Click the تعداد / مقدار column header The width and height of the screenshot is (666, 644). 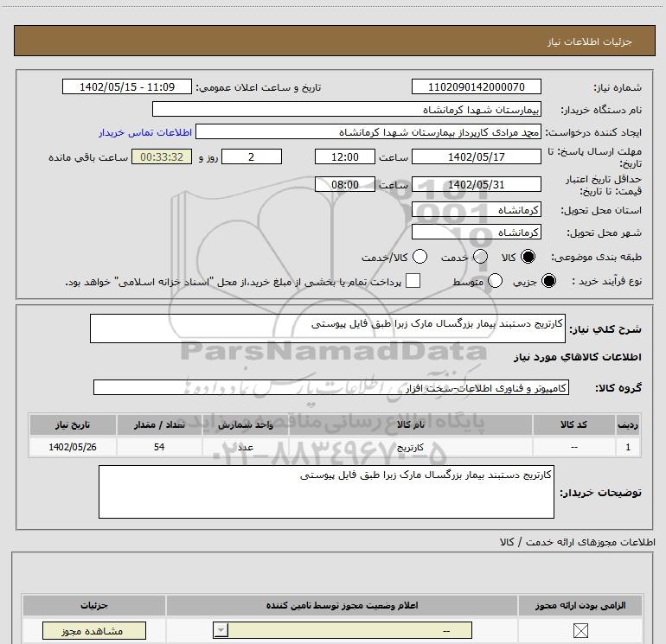(x=159, y=424)
